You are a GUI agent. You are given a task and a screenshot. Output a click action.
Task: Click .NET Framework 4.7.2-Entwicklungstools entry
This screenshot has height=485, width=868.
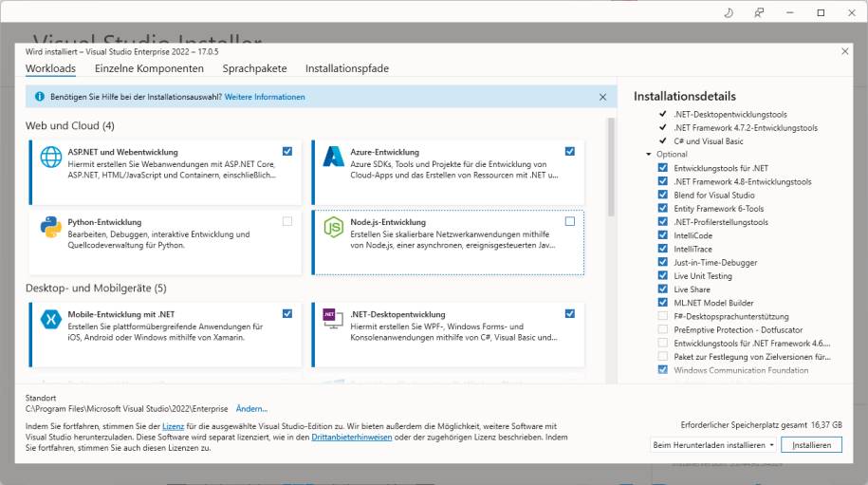click(746, 128)
